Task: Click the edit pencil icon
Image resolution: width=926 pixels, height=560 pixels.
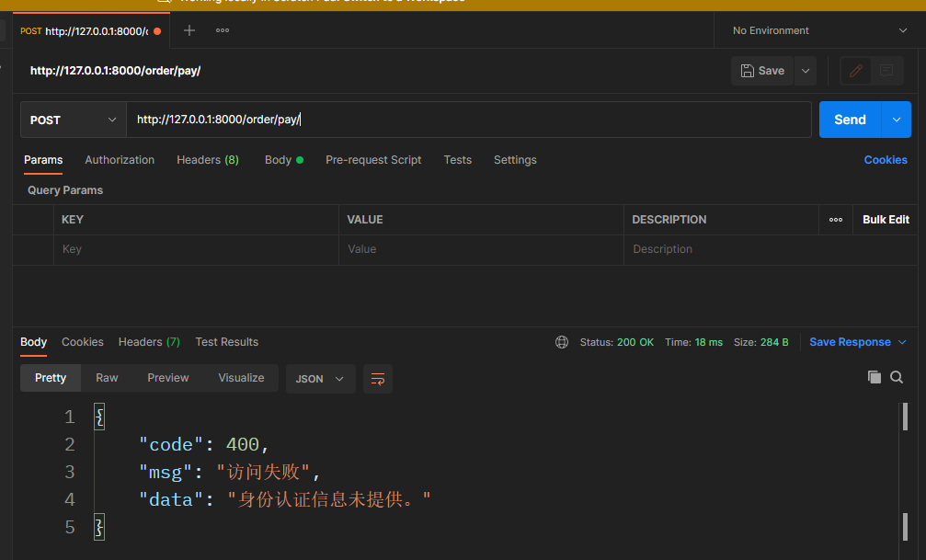Action: click(856, 71)
